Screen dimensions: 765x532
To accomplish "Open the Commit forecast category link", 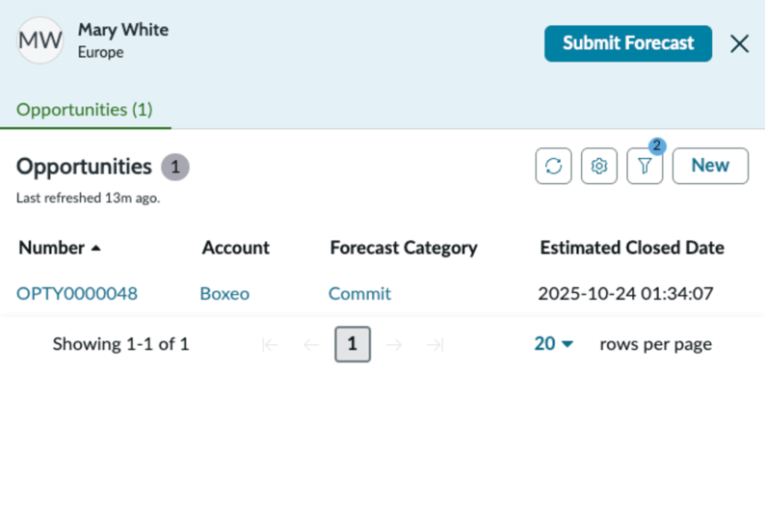I will point(359,294).
